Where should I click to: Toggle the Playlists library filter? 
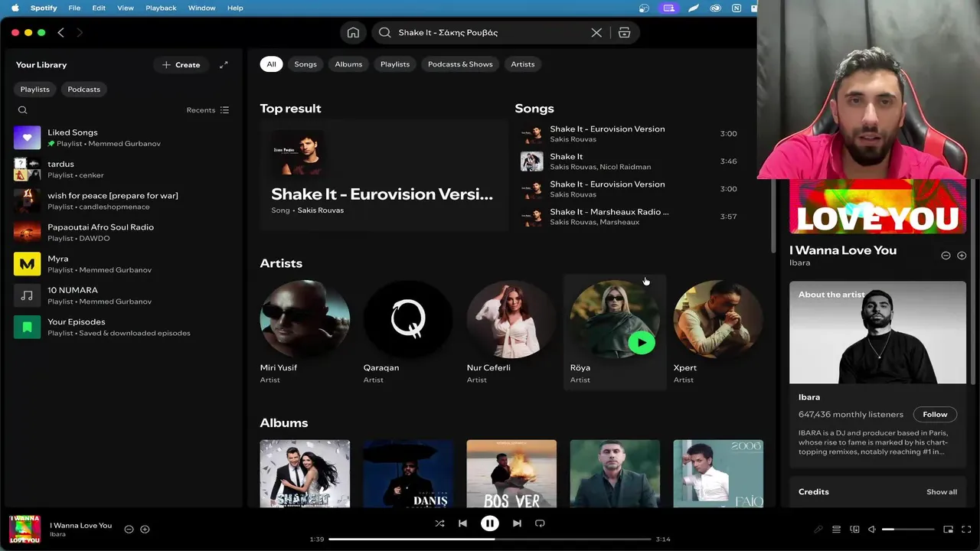[34, 90]
